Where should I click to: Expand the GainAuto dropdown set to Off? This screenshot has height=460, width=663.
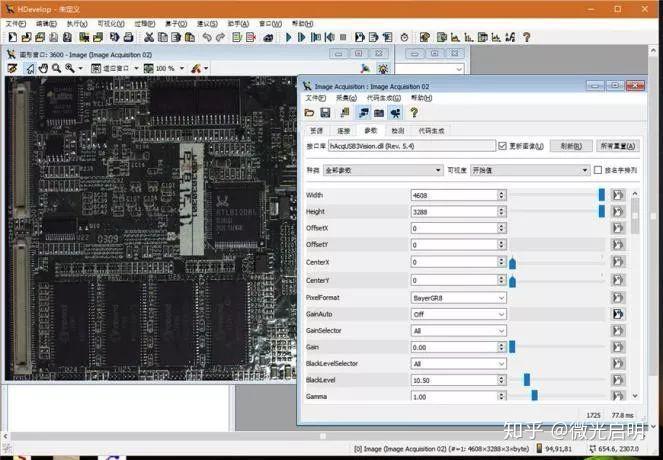point(458,314)
